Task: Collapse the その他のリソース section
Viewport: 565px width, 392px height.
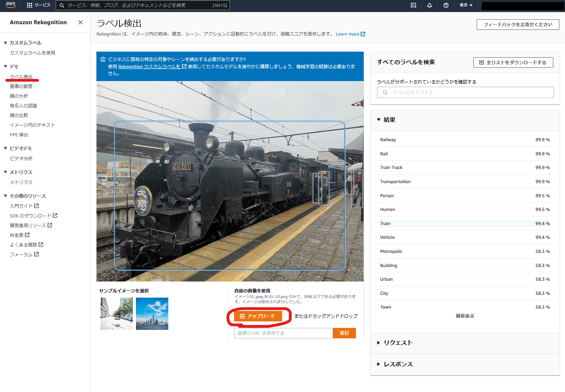Action: [x=6, y=196]
